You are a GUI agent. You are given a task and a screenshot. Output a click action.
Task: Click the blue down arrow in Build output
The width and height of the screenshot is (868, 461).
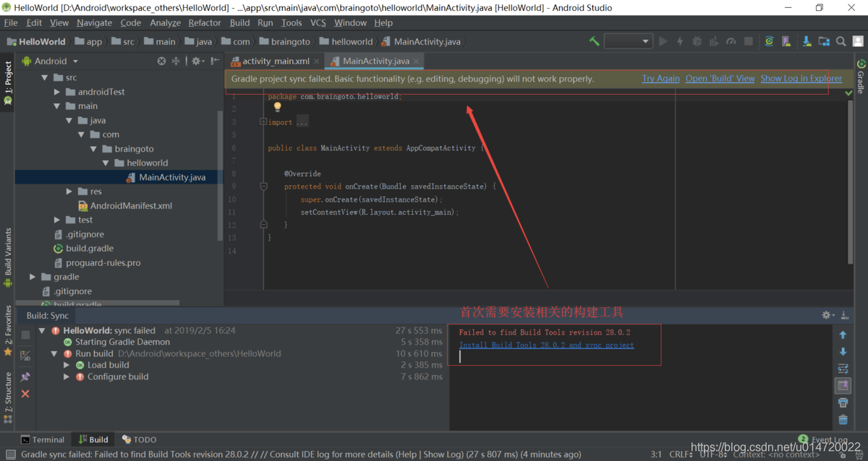click(843, 352)
